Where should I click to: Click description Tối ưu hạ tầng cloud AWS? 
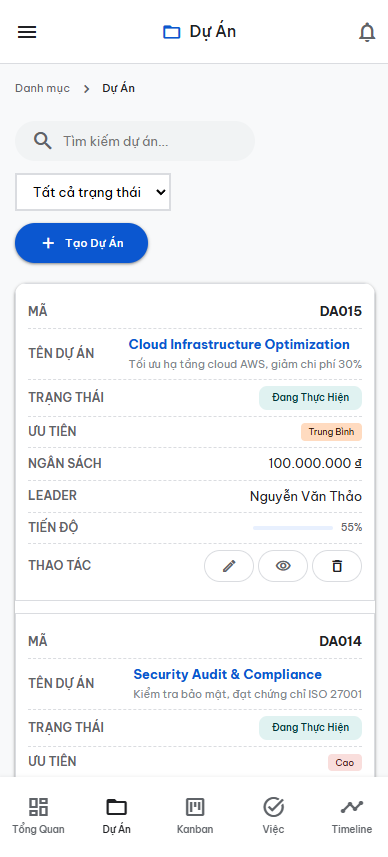245,365
